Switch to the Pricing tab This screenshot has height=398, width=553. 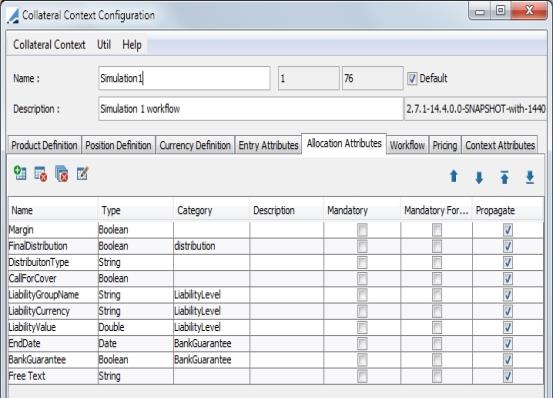point(445,145)
